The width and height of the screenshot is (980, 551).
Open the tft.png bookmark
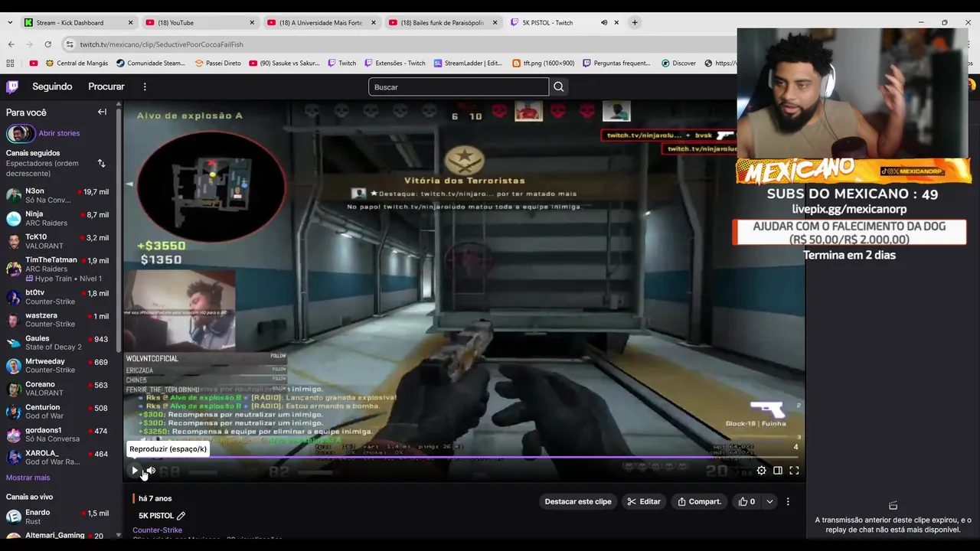pyautogui.click(x=543, y=64)
